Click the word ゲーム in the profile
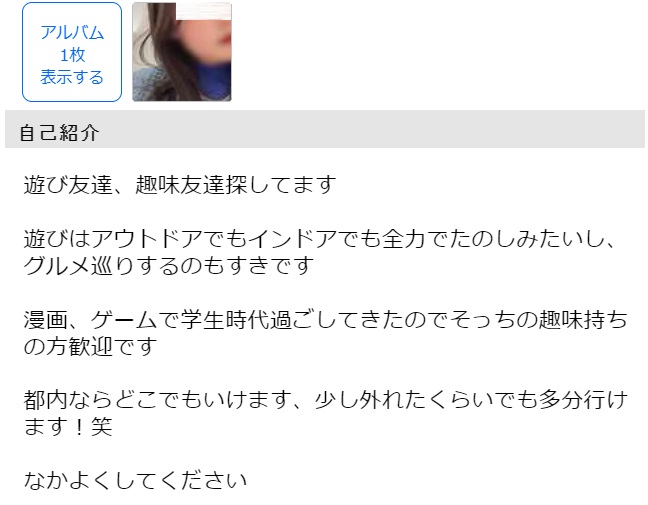 [x=124, y=320]
